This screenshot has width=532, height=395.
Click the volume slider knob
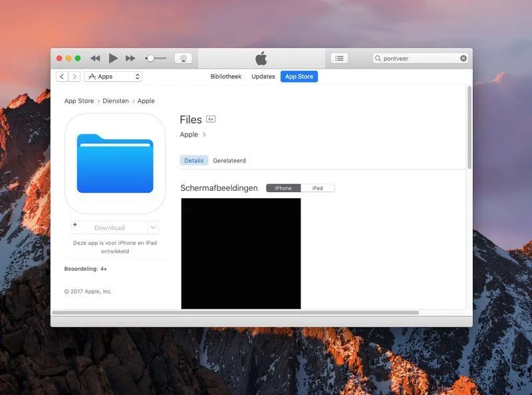(150, 59)
